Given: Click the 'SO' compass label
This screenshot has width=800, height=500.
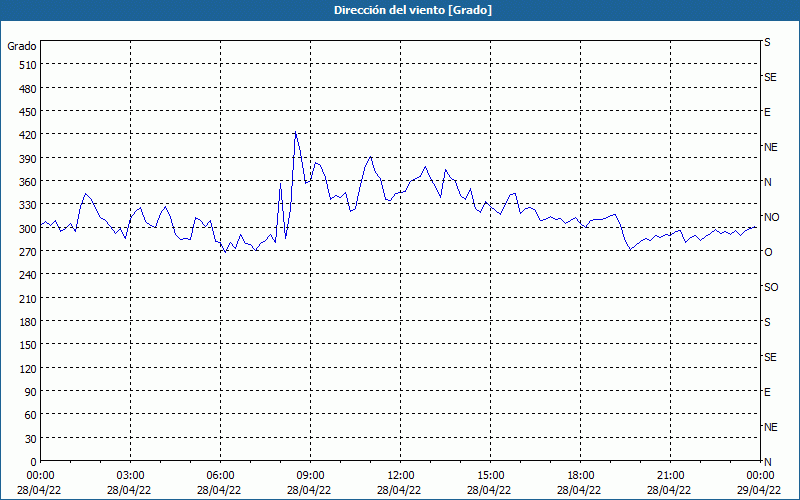Looking at the screenshot, I should (x=771, y=287).
